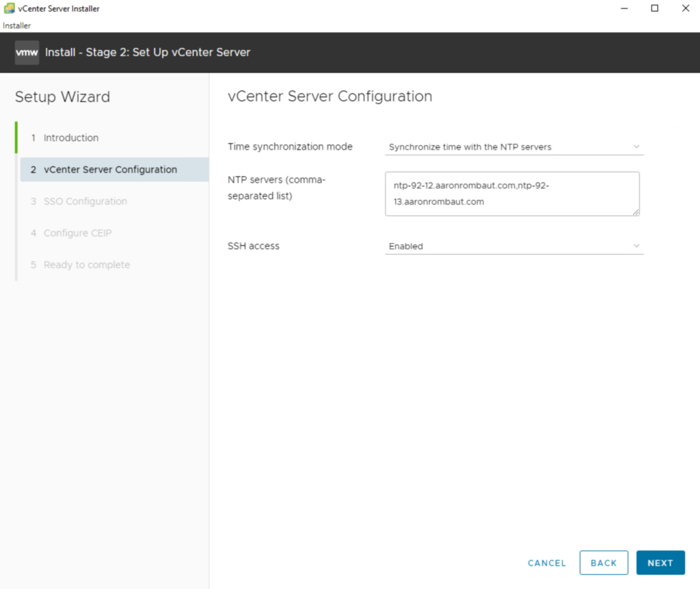700x589 pixels.
Task: Click the NTP servers box resize handle
Action: point(636,213)
